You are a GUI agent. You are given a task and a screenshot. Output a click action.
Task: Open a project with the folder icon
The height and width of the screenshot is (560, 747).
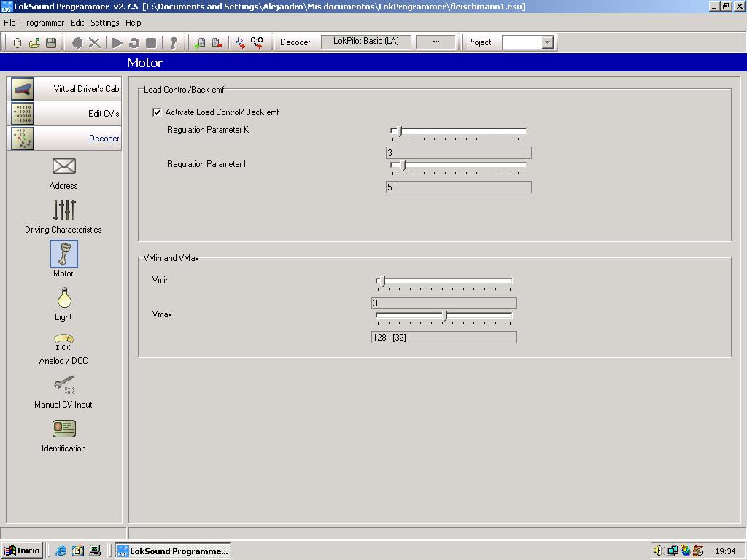click(x=34, y=43)
